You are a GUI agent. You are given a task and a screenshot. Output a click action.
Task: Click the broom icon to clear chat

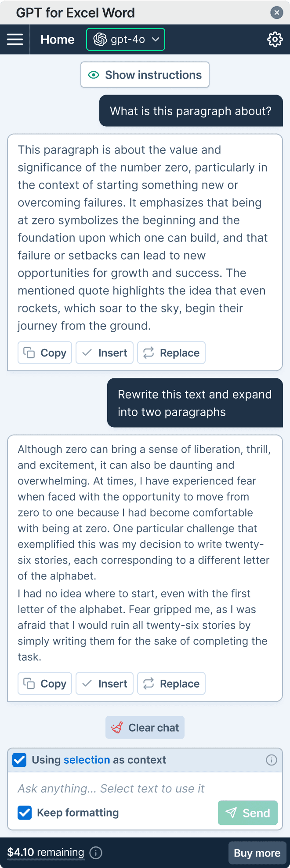pos(118,727)
